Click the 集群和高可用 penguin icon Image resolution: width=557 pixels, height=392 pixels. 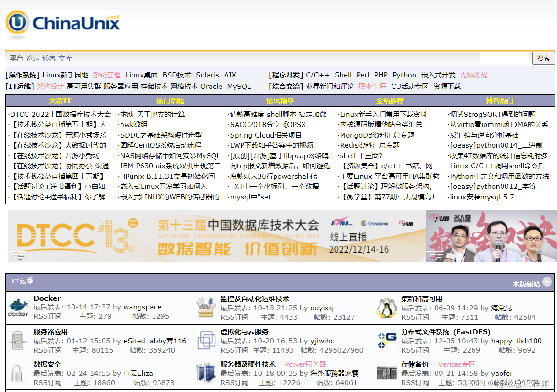(x=386, y=308)
